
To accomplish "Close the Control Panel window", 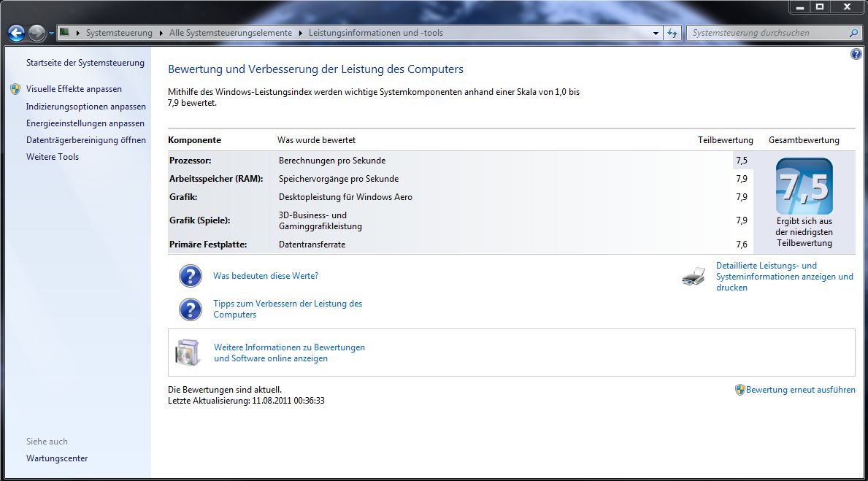I will 848,7.
